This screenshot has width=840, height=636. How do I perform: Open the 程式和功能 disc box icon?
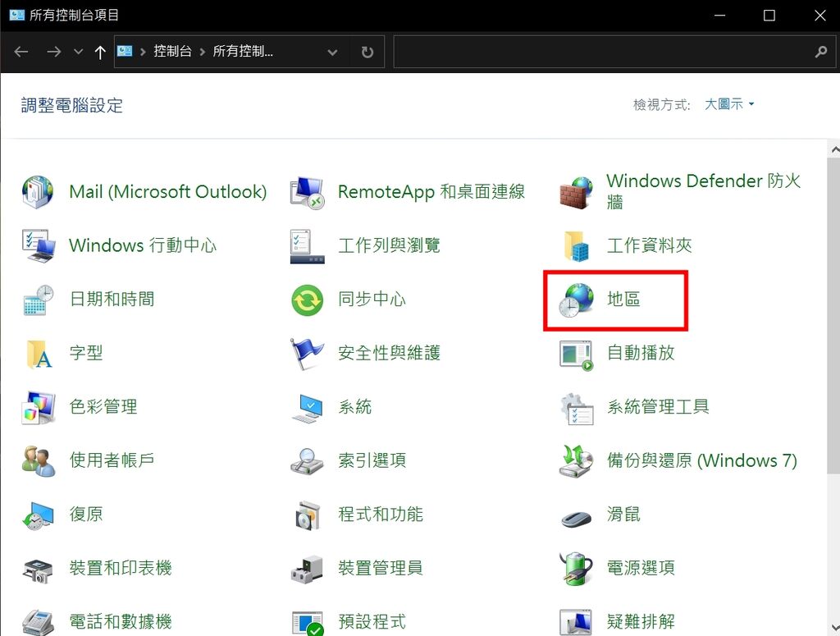click(x=308, y=515)
